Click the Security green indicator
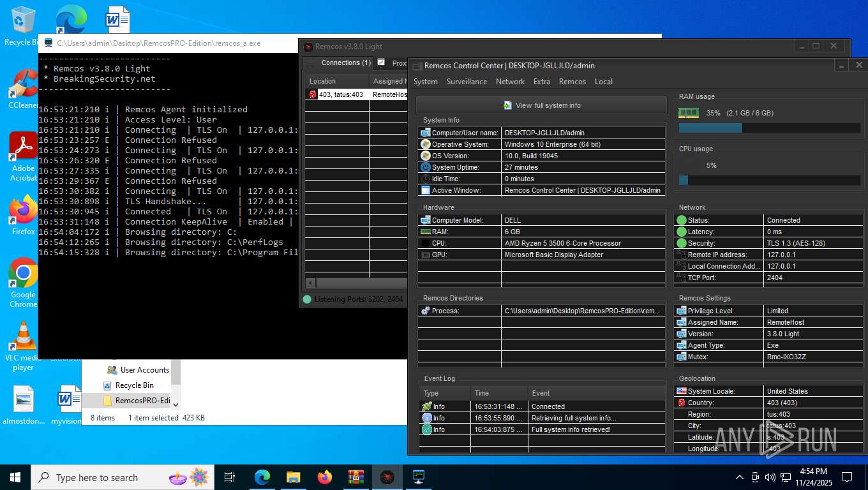Screen dimensions: 868x490 pos(682,243)
